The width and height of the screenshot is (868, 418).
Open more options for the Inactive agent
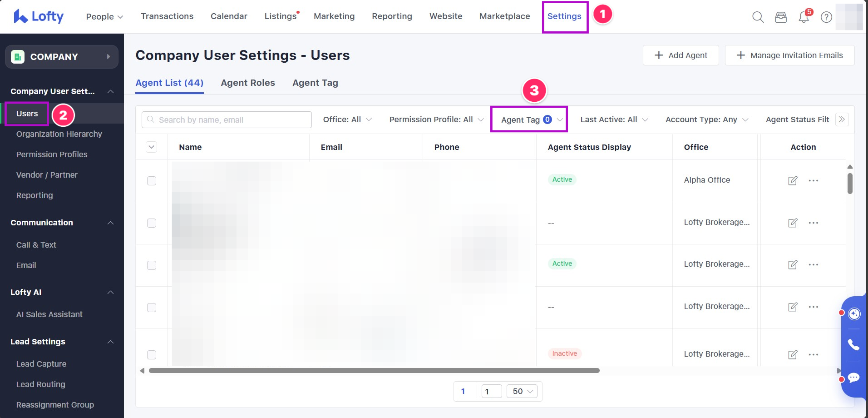(x=813, y=354)
